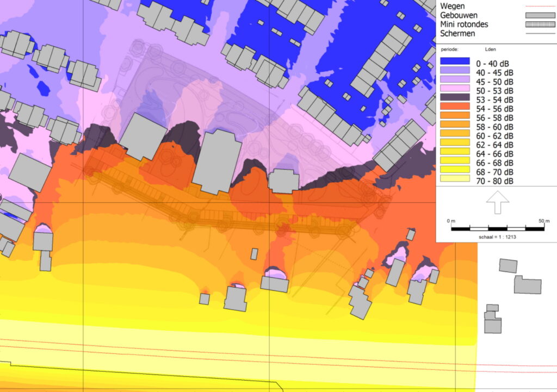Click the '50 m' scale bar label

[544, 221]
